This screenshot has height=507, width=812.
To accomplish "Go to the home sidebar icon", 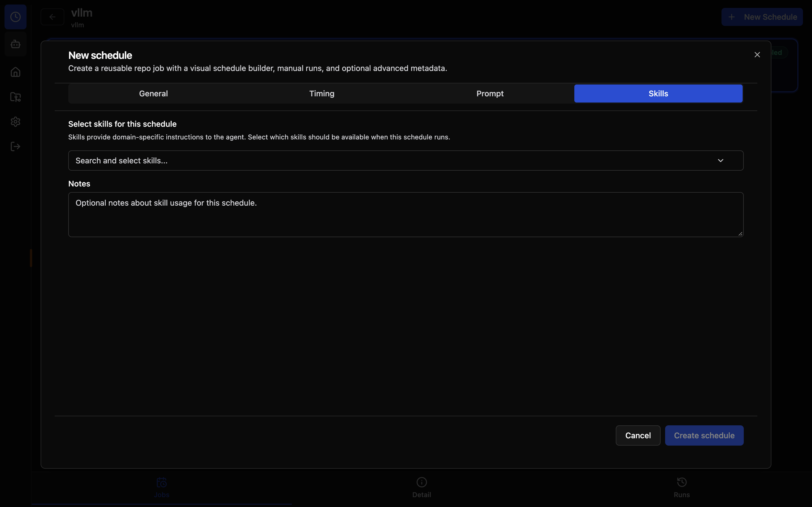I will pyautogui.click(x=16, y=72).
